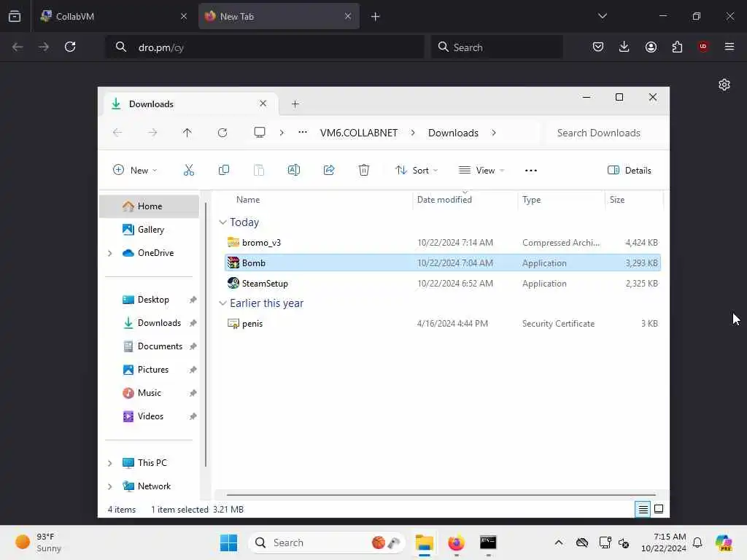Expand the This PC tree node
Image resolution: width=747 pixels, height=560 pixels.
tap(110, 463)
